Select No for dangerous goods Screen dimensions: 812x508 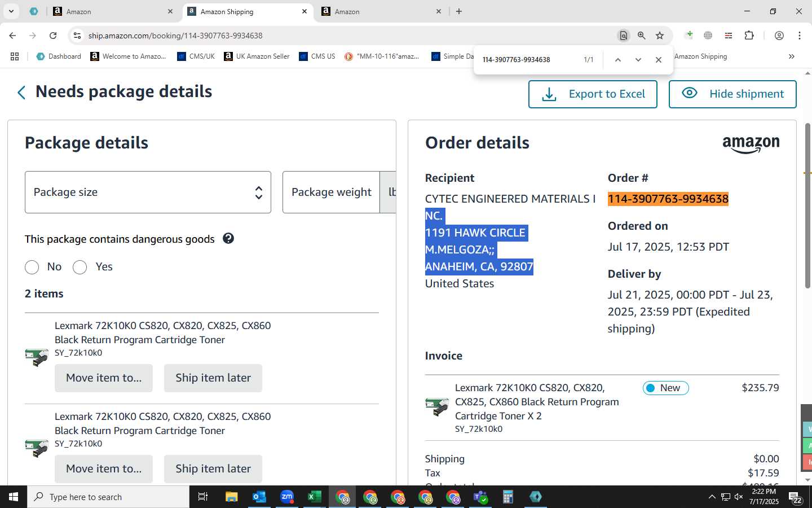[x=32, y=267]
